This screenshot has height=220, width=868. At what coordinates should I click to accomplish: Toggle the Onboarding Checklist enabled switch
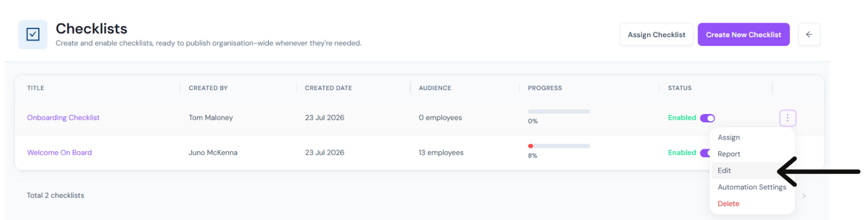[x=708, y=118]
